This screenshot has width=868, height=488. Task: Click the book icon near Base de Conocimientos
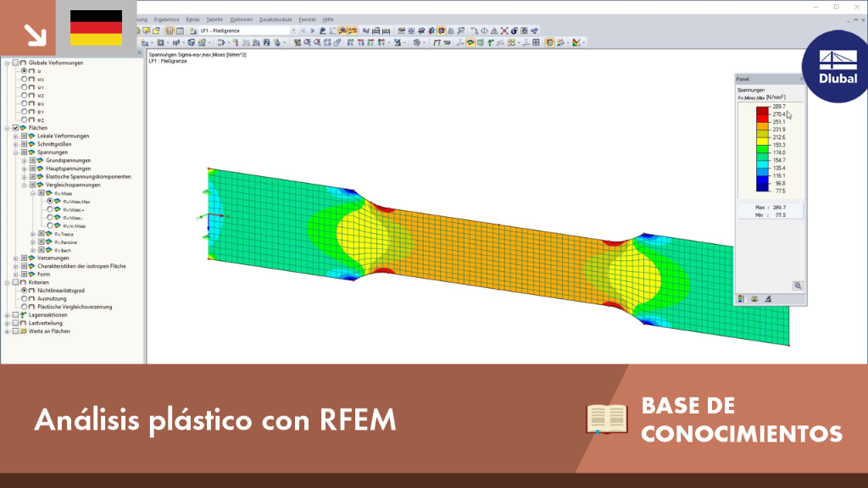pyautogui.click(x=607, y=419)
